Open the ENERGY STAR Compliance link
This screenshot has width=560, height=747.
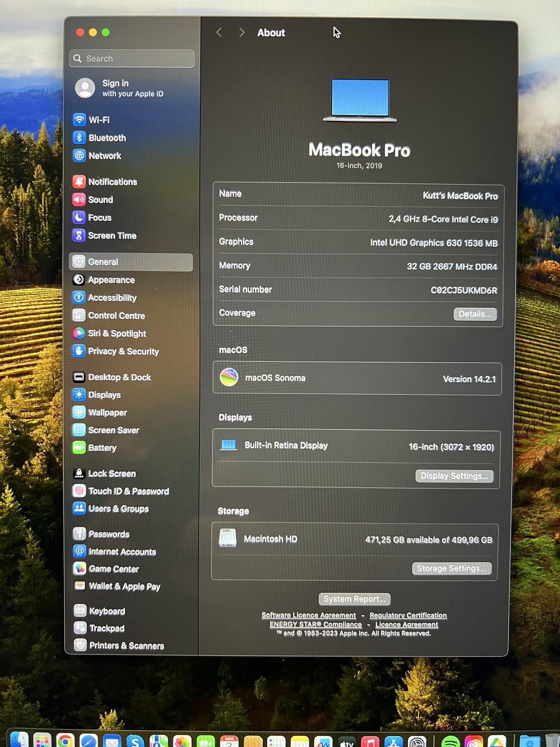point(316,625)
